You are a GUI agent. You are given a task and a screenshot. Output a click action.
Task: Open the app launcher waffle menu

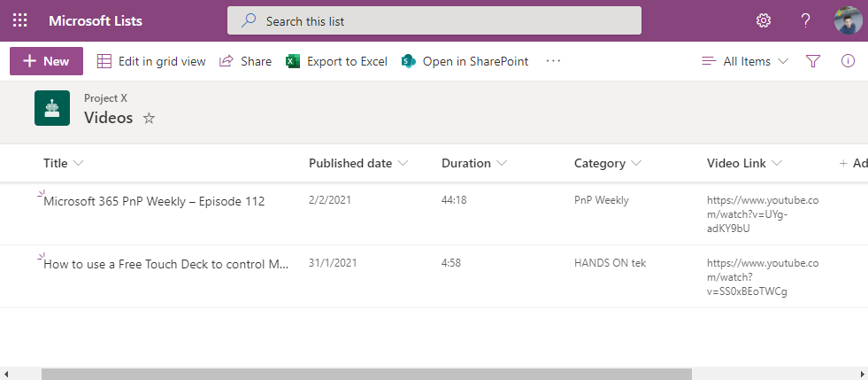point(19,20)
